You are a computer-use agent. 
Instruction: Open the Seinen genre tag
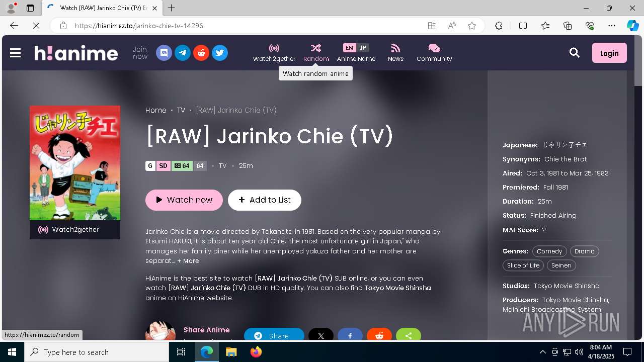561,265
